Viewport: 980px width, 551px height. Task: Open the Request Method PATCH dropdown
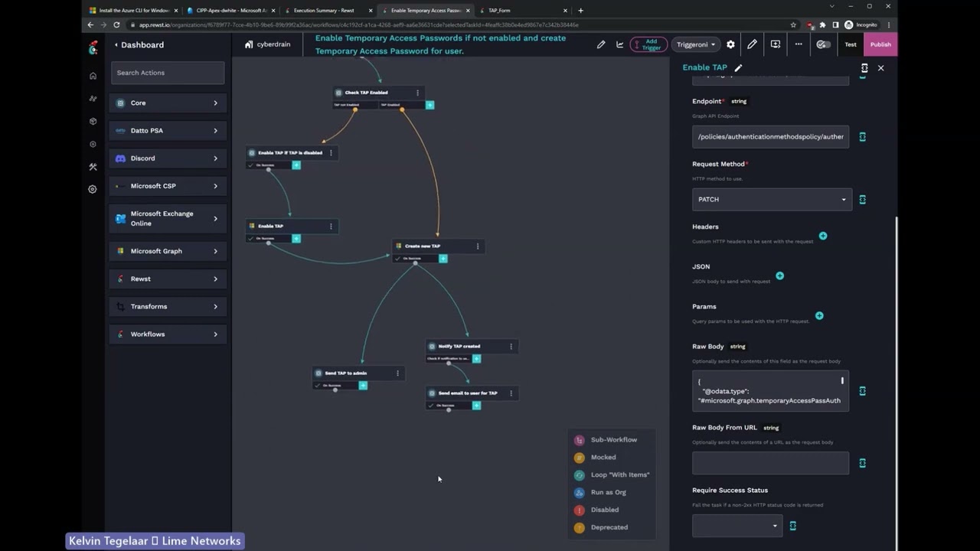tap(770, 199)
